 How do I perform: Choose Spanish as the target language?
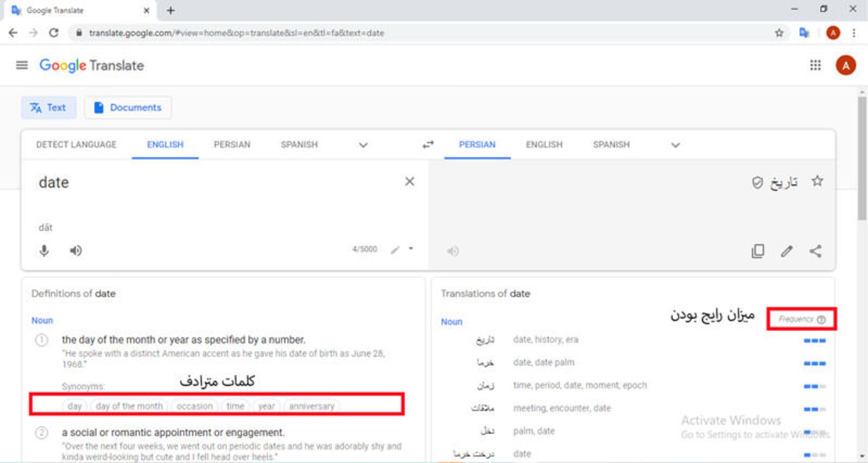point(611,145)
